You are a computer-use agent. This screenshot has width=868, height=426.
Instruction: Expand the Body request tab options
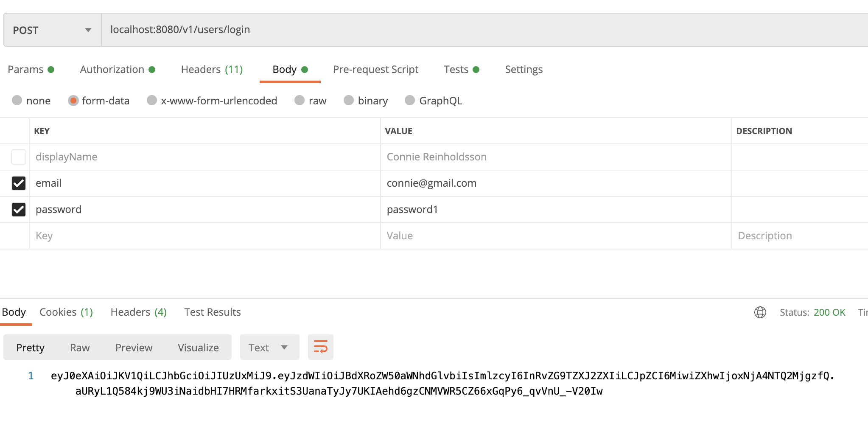tap(284, 69)
